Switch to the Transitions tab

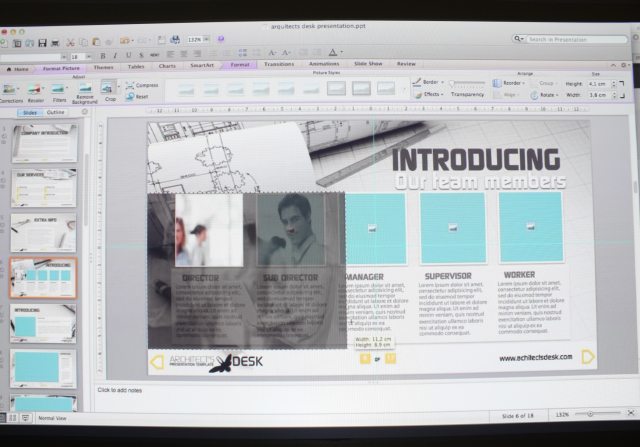click(x=279, y=64)
